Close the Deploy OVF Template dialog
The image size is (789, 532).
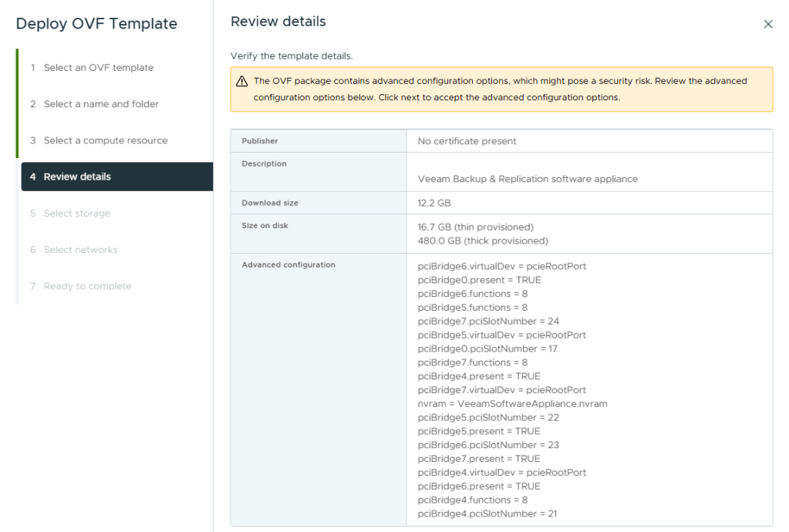tap(767, 25)
